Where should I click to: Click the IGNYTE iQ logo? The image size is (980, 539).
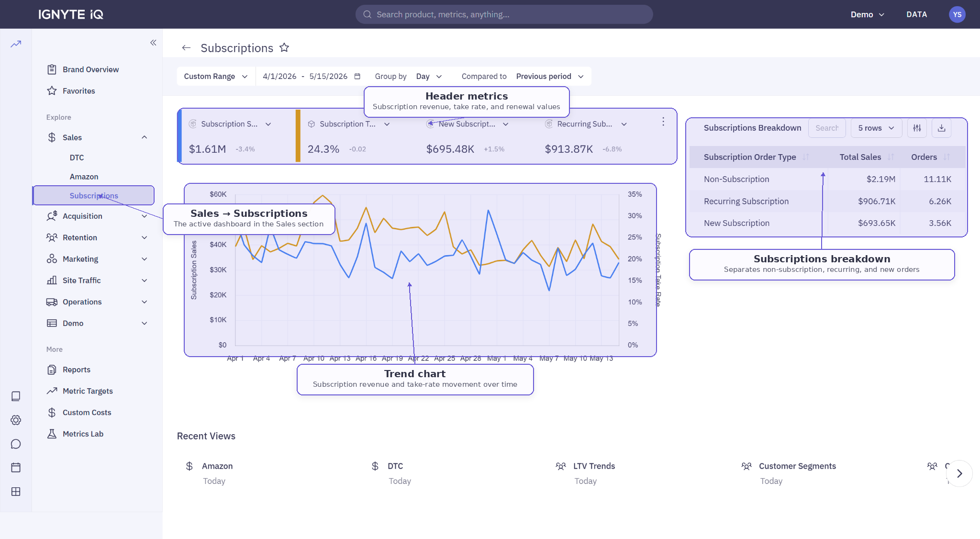click(71, 14)
